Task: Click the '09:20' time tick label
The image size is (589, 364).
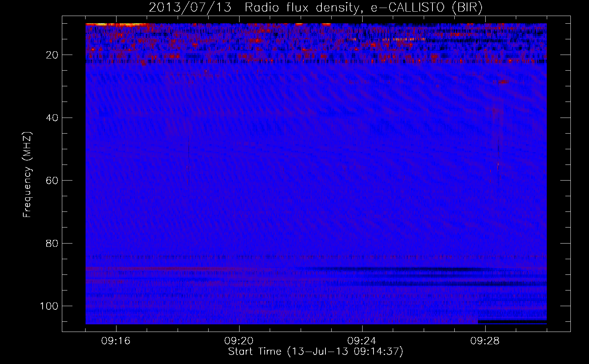Action: point(239,341)
